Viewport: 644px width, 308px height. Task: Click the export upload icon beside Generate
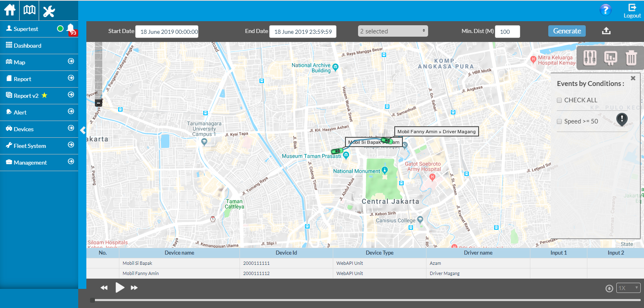[606, 31]
